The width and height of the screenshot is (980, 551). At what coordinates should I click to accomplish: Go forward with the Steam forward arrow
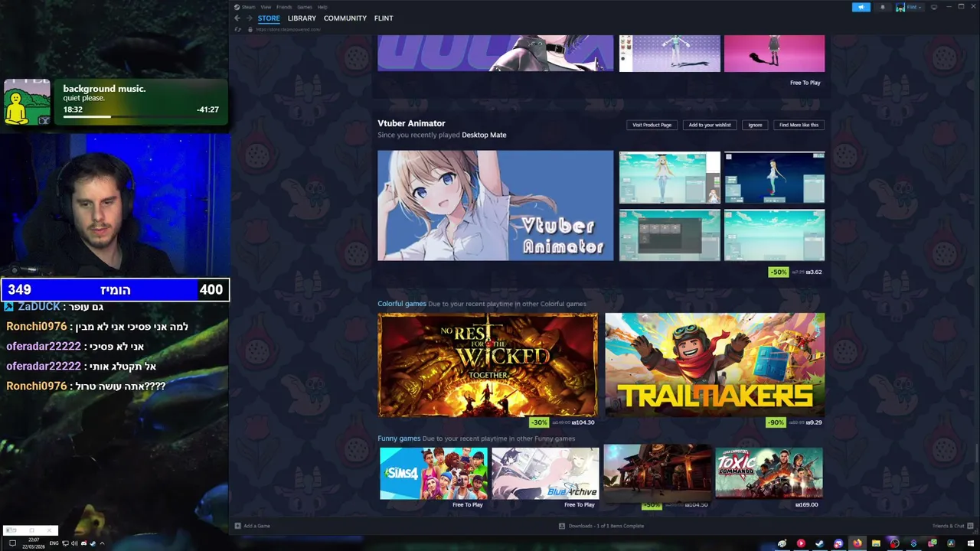[249, 18]
